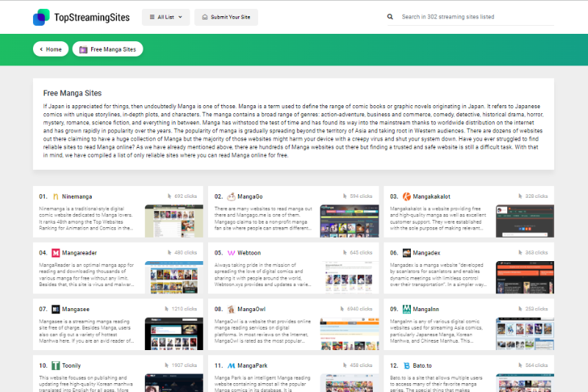Image resolution: width=588 pixels, height=392 pixels.
Task: Click the Webtoon favicon icon
Action: [231, 253]
